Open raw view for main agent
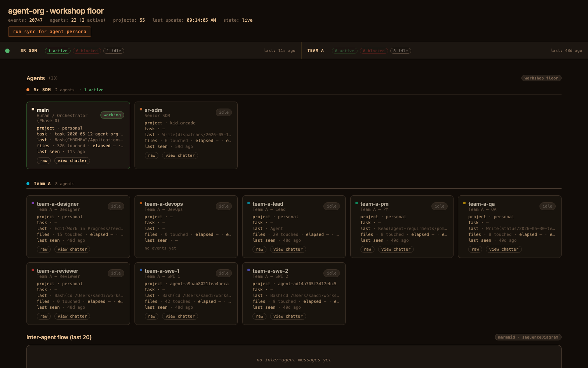Image resolution: width=588 pixels, height=368 pixels. pyautogui.click(x=44, y=160)
